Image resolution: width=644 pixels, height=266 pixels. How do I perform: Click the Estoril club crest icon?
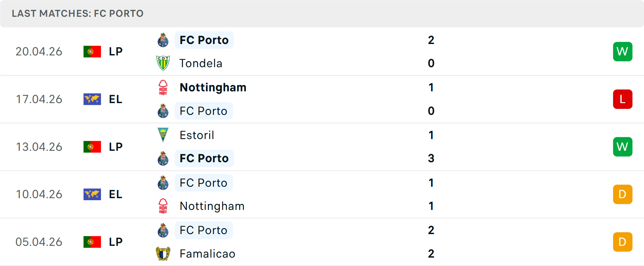(163, 135)
